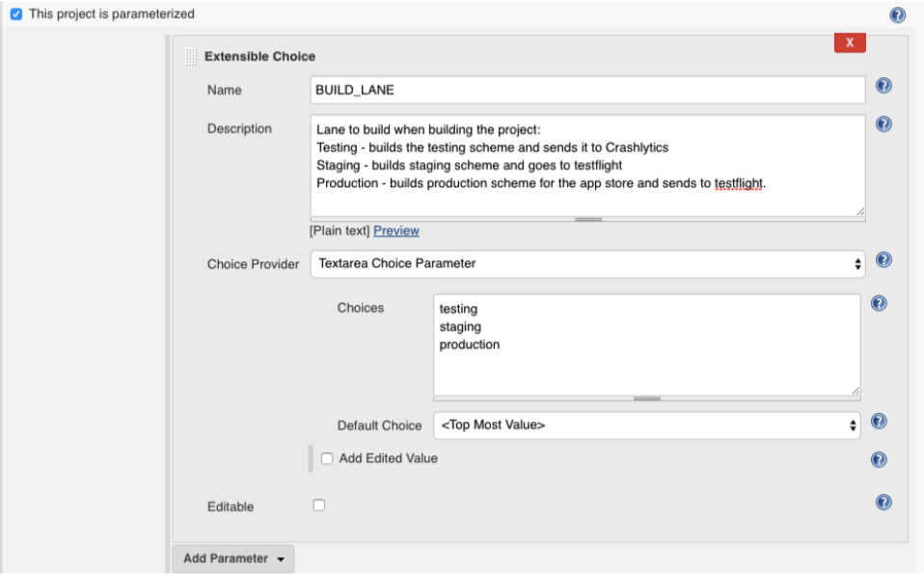The width and height of the screenshot is (924, 575).
Task: Delete parameter with red X button
Action: pos(850,42)
